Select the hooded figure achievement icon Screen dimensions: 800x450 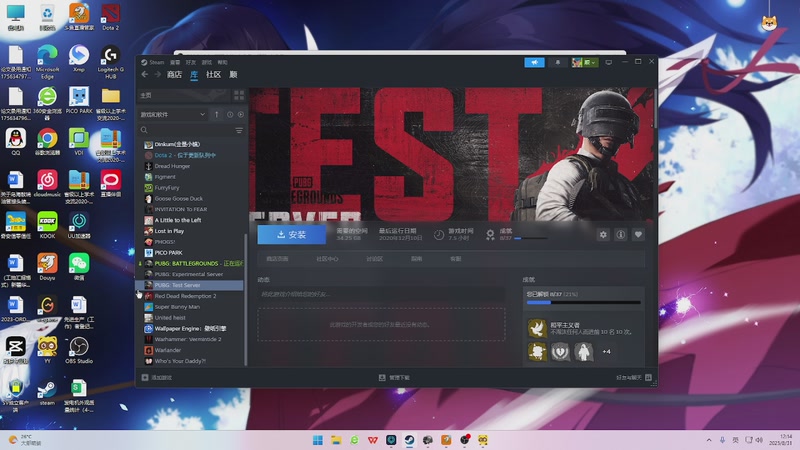pyautogui.click(x=584, y=352)
